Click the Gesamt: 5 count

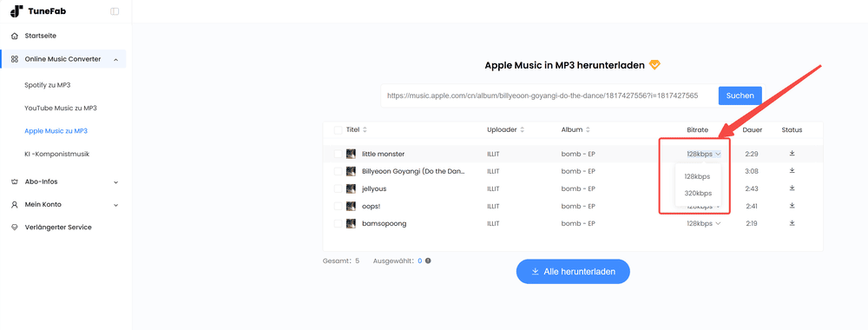pyautogui.click(x=341, y=261)
